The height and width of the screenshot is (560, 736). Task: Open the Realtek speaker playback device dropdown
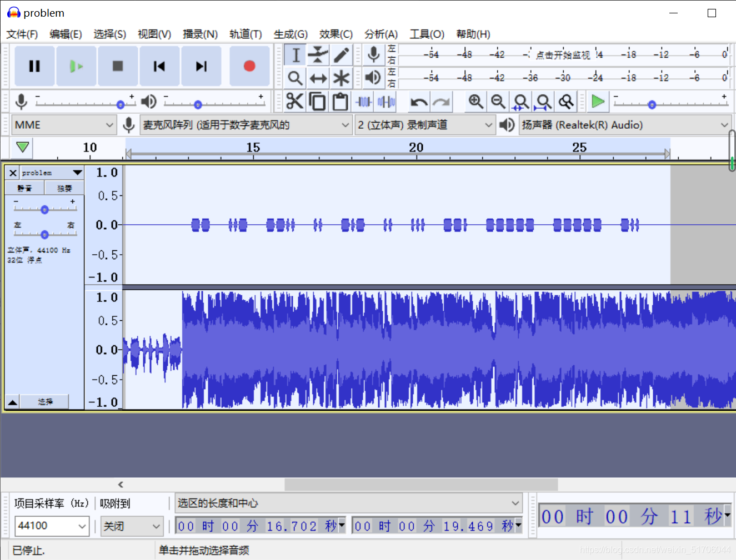click(x=625, y=125)
